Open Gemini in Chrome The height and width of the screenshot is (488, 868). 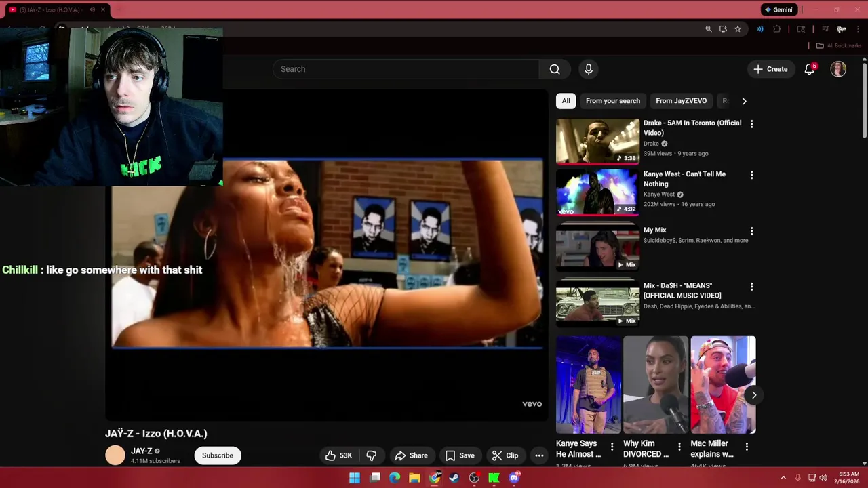pos(778,9)
